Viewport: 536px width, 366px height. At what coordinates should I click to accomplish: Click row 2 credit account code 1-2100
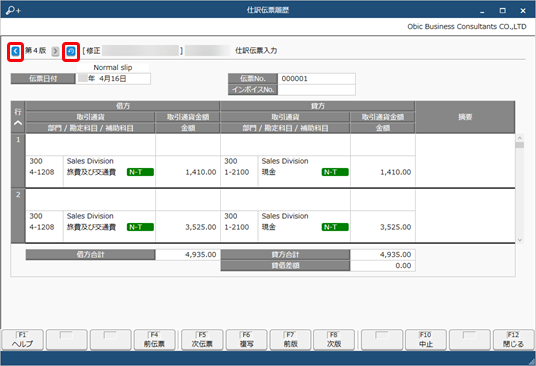pyautogui.click(x=237, y=227)
